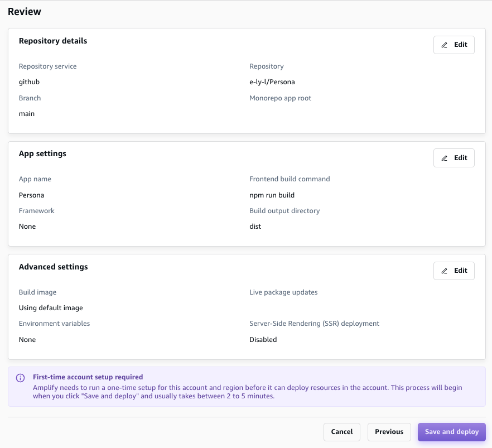Click the pencil icon in Repository details
This screenshot has width=492, height=448.
(445, 45)
